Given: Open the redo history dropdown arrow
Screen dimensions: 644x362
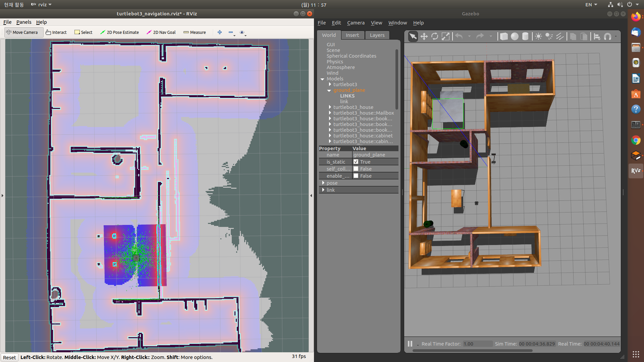Looking at the screenshot, I should pos(491,36).
